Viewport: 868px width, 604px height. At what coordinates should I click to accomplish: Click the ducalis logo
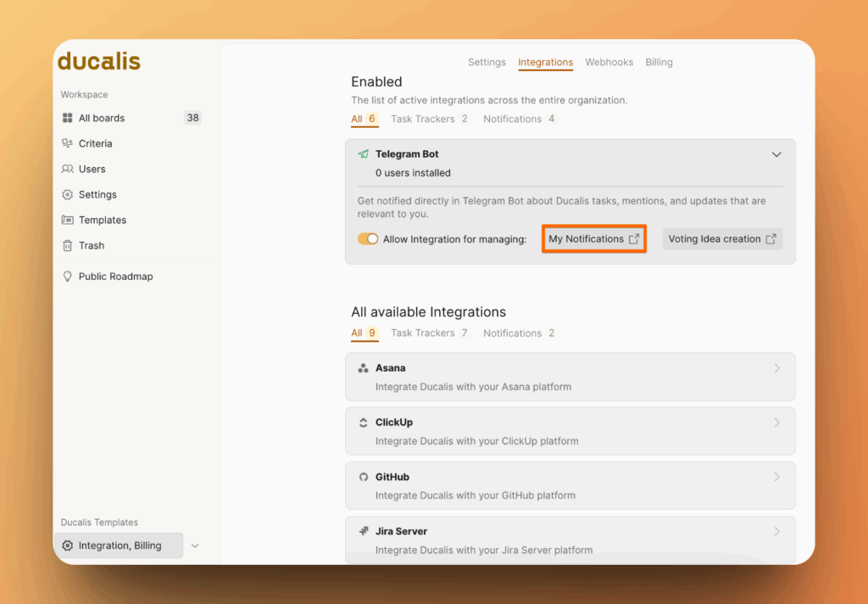99,62
